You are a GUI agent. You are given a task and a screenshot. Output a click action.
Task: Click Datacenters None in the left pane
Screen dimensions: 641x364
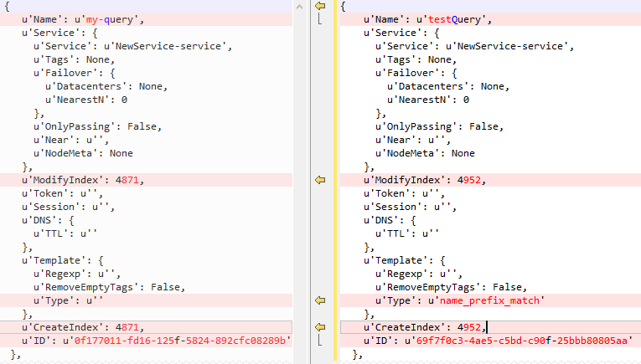coord(106,86)
